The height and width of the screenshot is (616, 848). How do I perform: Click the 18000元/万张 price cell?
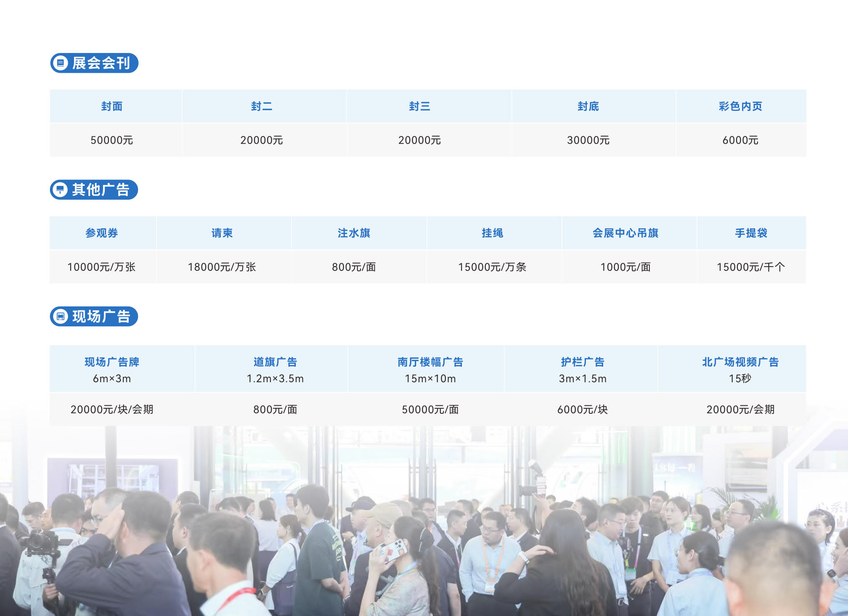(222, 267)
